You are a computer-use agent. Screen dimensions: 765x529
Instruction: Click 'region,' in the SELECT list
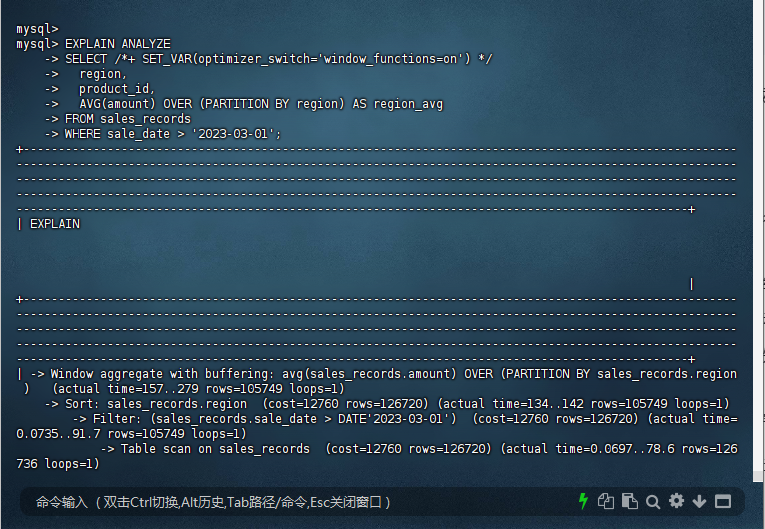(x=103, y=74)
